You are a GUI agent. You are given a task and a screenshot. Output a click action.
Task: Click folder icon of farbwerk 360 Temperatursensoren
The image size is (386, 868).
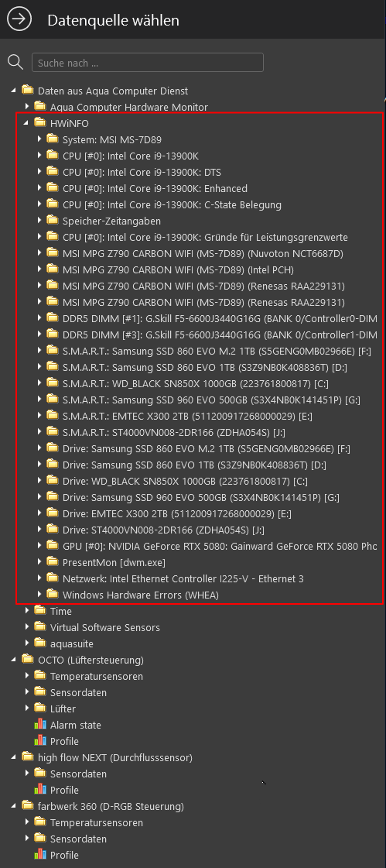(39, 822)
